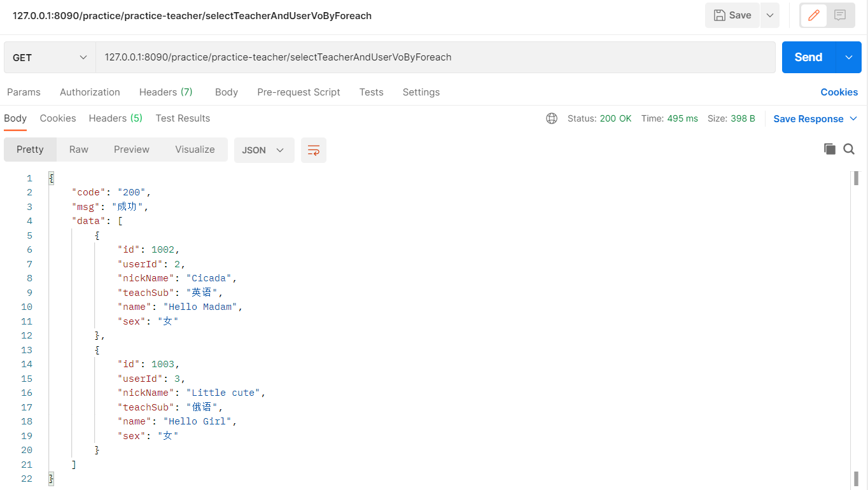The width and height of the screenshot is (868, 490).
Task: Open the response Headers (5) tab
Action: point(115,118)
